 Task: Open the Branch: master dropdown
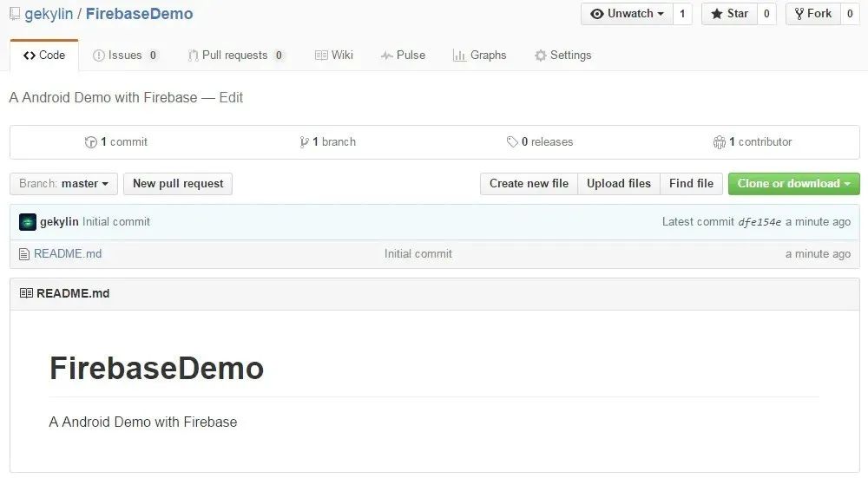[x=63, y=184]
